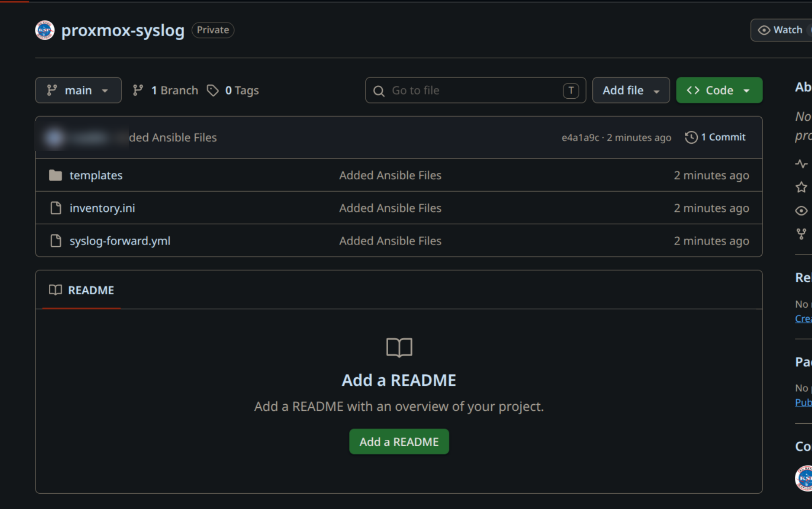This screenshot has width=812, height=509.
Task: Click Added Ansible Files message in syslog-forward.yml row
Action: (390, 241)
